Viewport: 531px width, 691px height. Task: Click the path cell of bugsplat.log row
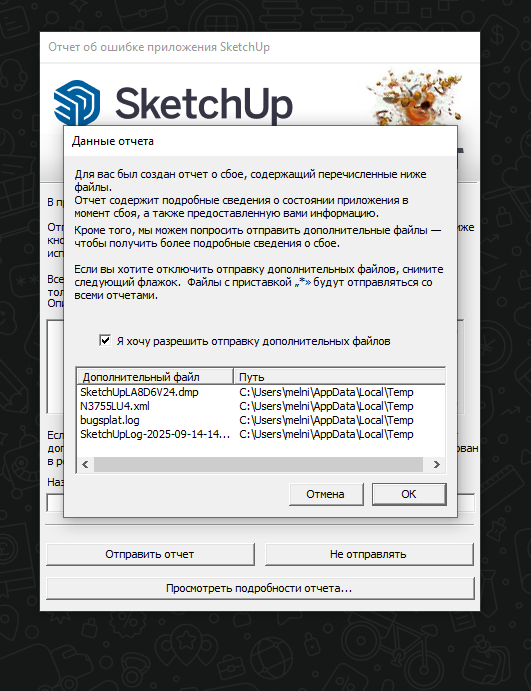326,420
